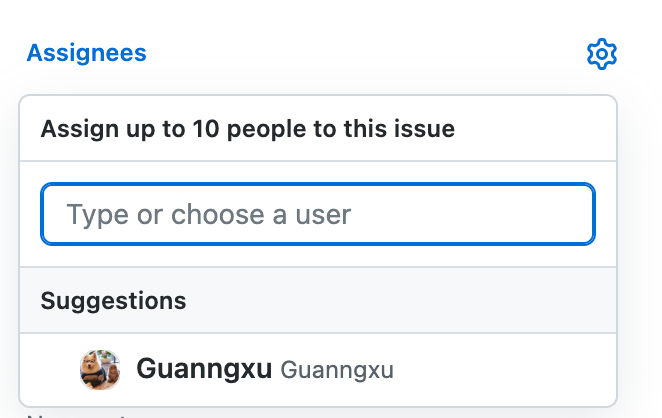Select Guanngxu's dog avatar picture
Viewport: 662px width, 418px height.
[100, 369]
